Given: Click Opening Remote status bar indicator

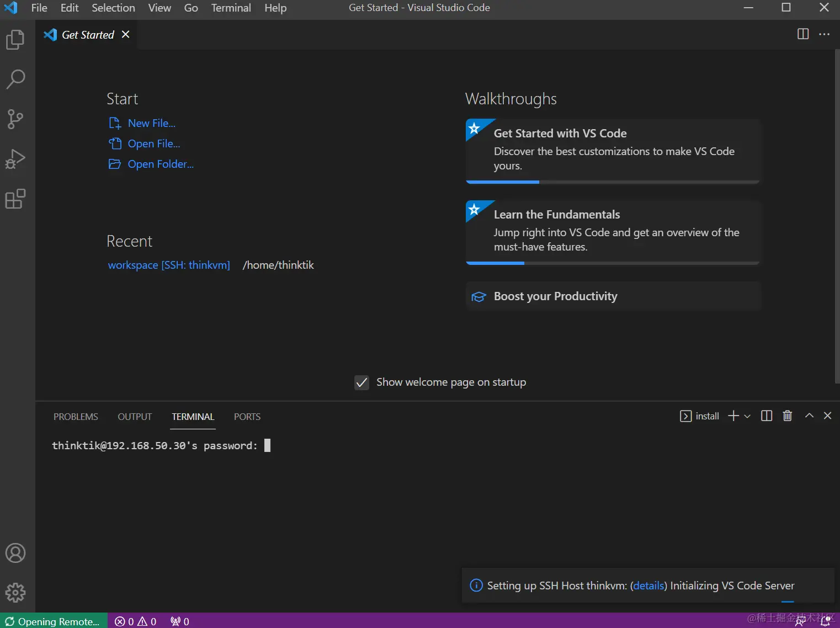Looking at the screenshot, I should [53, 621].
